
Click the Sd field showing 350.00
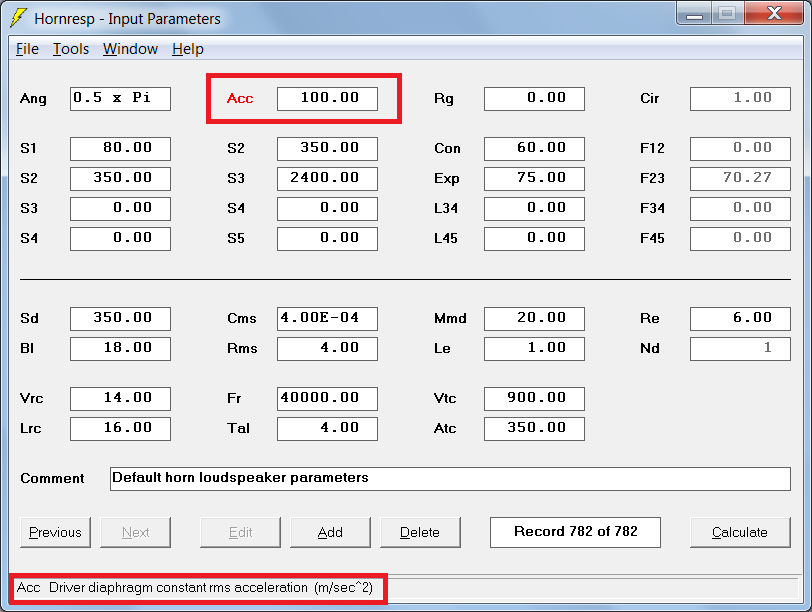pyautogui.click(x=121, y=318)
